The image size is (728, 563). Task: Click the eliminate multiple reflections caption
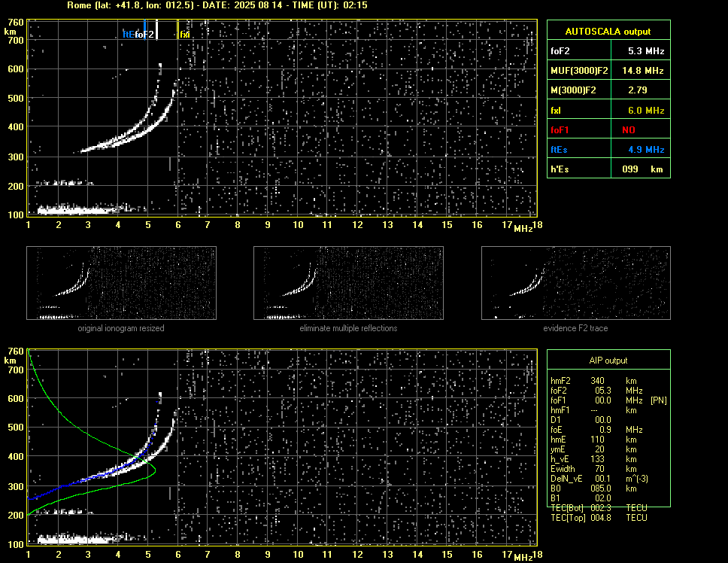coord(348,328)
